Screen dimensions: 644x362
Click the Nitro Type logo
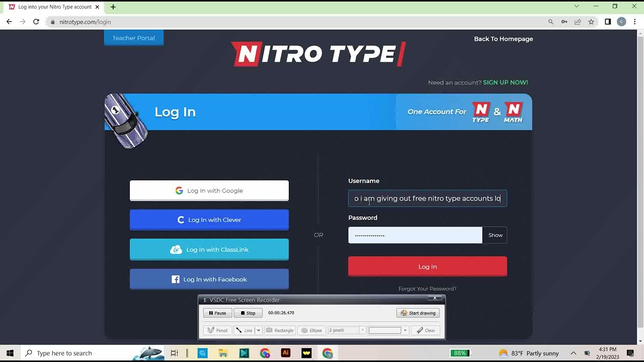click(318, 54)
